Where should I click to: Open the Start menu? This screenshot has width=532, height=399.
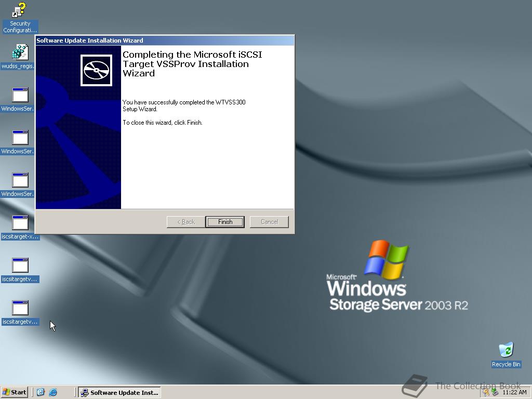click(14, 392)
